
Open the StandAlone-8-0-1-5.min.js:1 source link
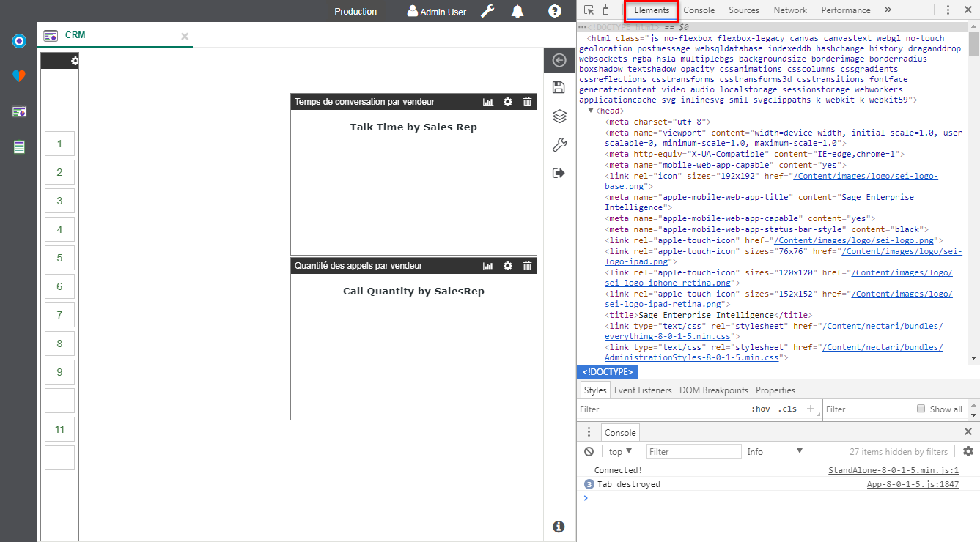pos(893,470)
